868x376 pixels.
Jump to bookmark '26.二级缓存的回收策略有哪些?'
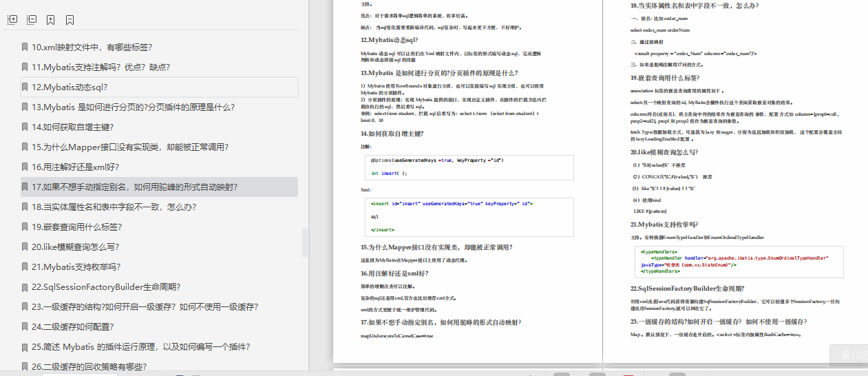[x=89, y=366]
